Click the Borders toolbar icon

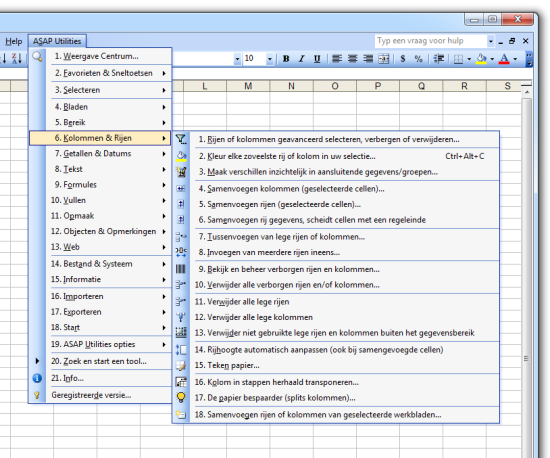click(458, 59)
